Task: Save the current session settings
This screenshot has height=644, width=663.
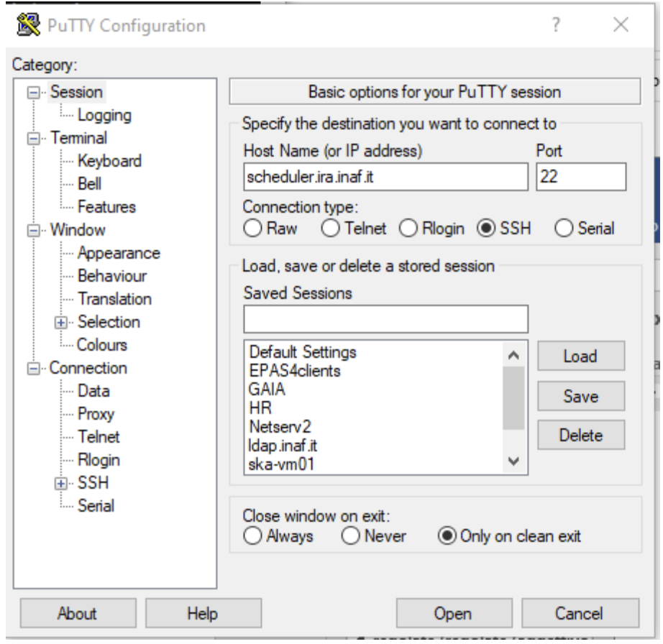Action: [x=581, y=396]
